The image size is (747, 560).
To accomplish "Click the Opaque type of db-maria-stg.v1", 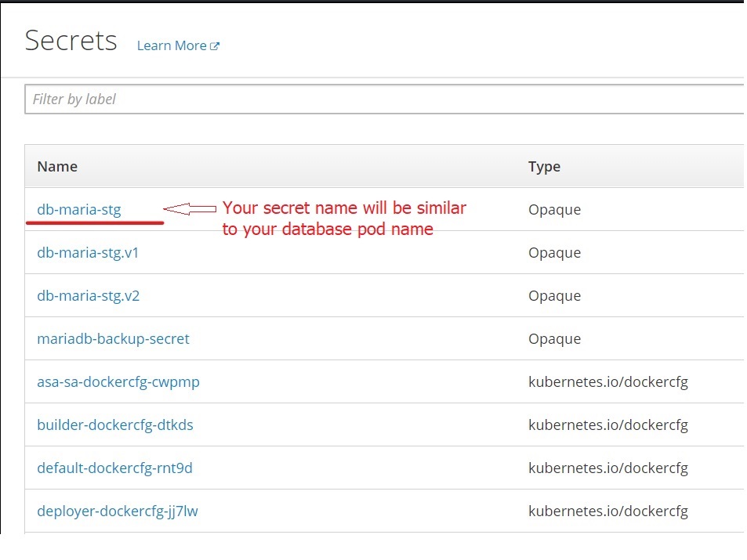I will pos(554,253).
